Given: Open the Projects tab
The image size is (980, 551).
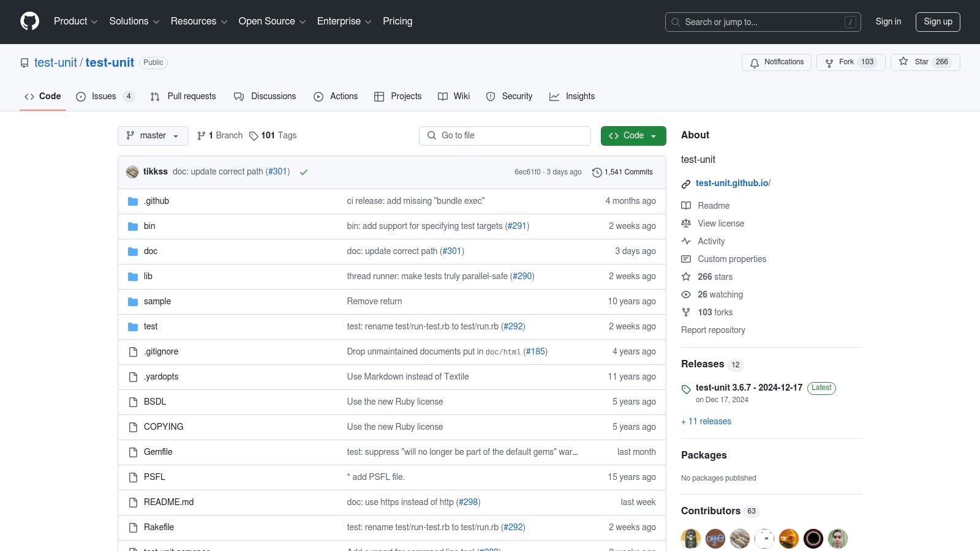Looking at the screenshot, I should point(398,97).
